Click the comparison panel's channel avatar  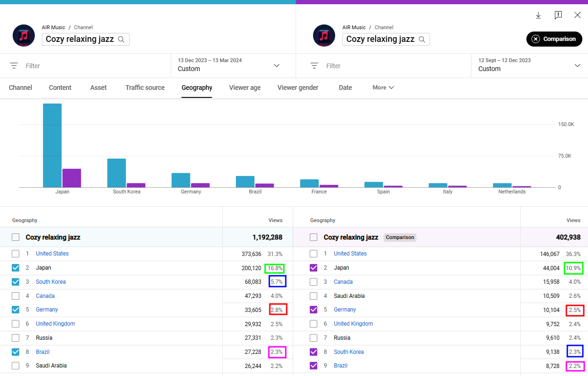[324, 35]
